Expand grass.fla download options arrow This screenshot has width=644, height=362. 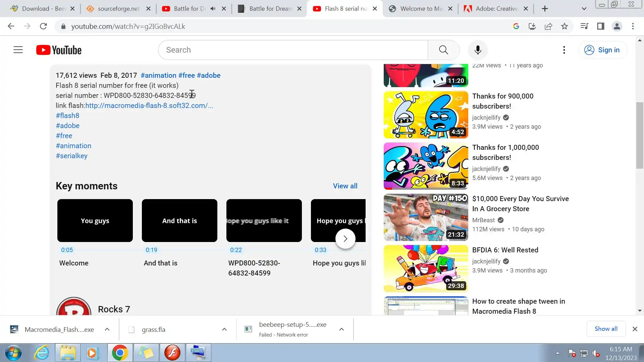click(x=224, y=329)
